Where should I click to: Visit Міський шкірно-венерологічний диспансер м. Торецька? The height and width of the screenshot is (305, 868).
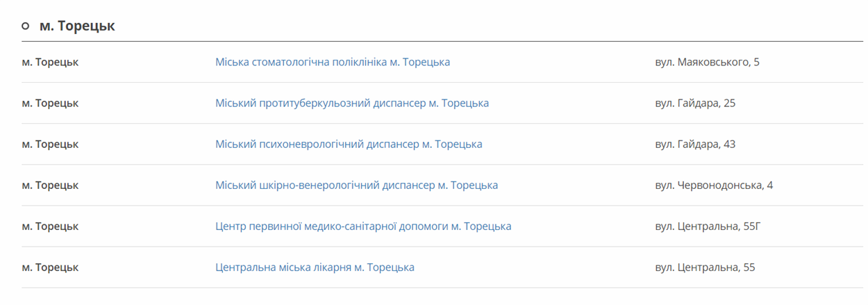point(356,185)
